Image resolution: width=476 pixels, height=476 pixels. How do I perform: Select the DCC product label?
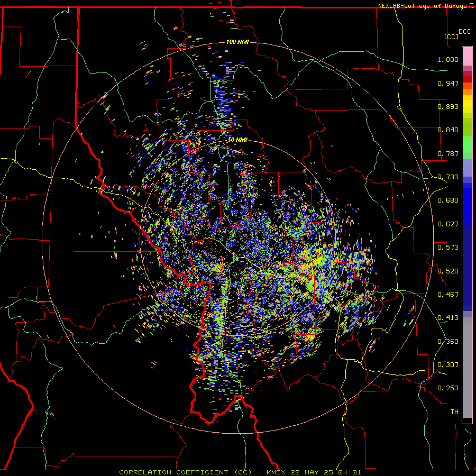[x=464, y=32]
